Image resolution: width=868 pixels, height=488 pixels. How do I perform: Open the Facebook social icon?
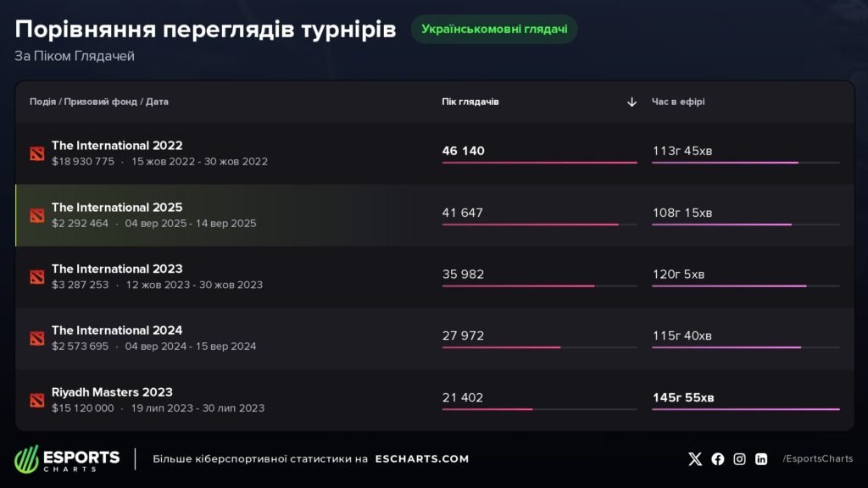point(718,459)
